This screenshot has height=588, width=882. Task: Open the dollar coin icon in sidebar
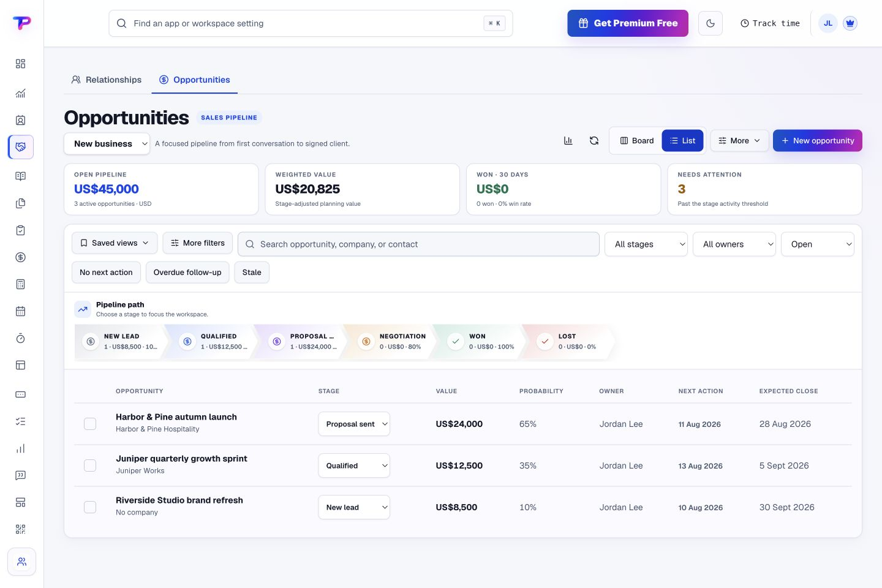click(20, 257)
